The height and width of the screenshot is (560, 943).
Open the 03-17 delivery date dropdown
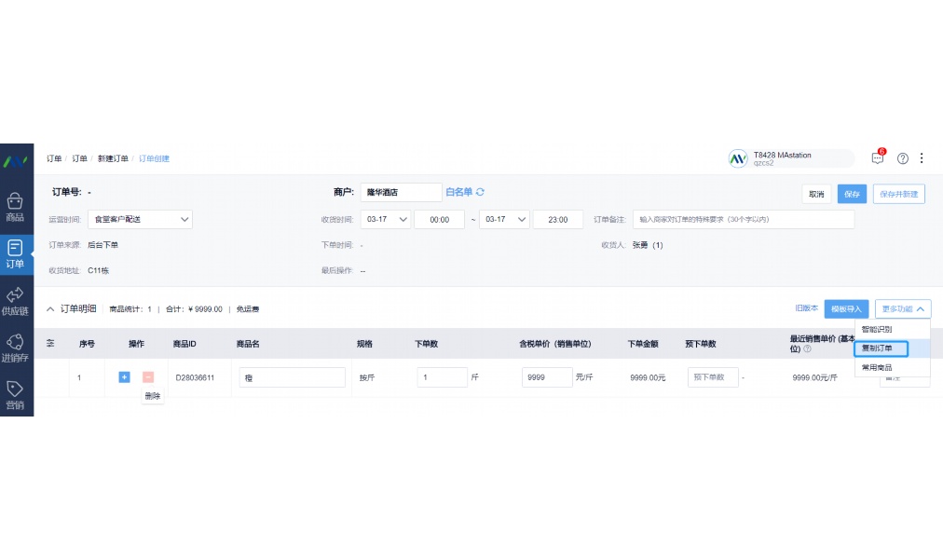coord(385,219)
